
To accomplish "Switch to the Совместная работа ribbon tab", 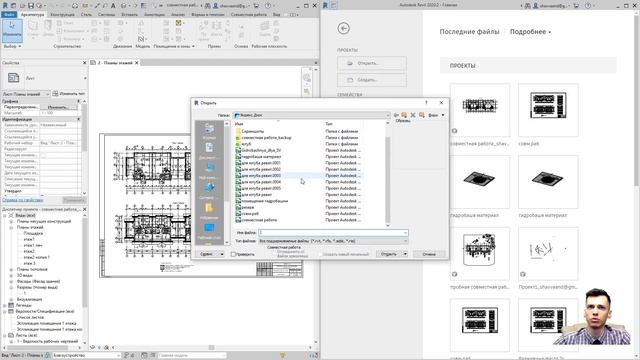I will tap(249, 15).
